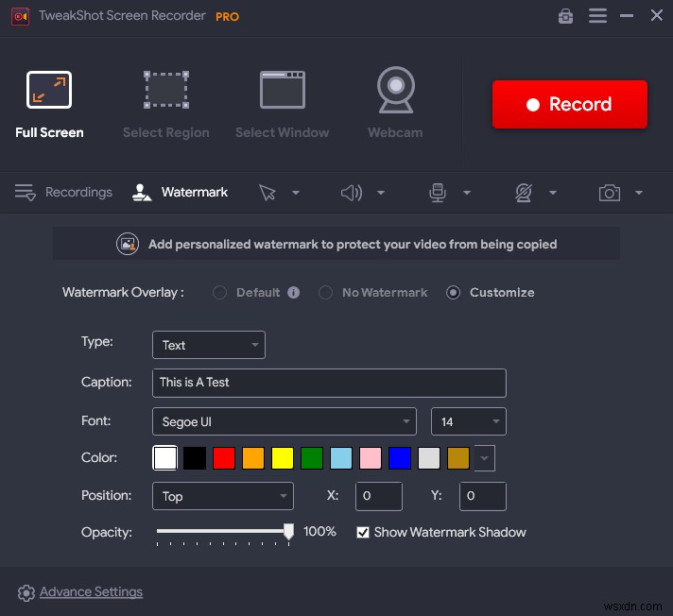Select the Customize watermark radio button

pyautogui.click(x=453, y=293)
